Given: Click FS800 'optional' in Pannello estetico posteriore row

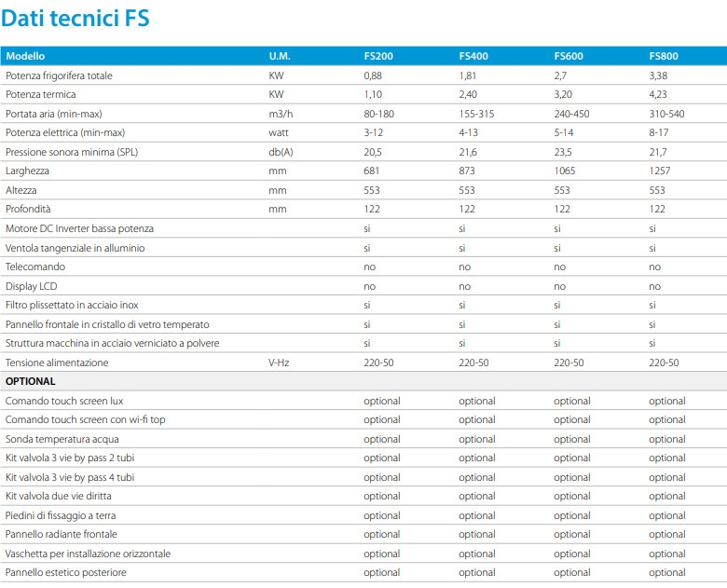Looking at the screenshot, I should coord(667,573).
